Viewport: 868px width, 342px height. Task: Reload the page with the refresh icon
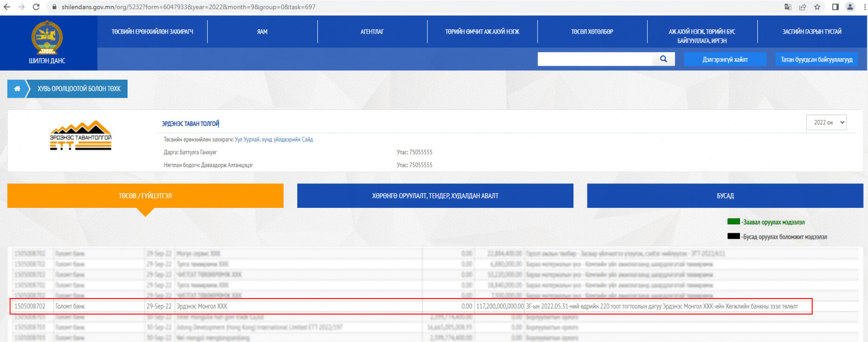coord(36,7)
